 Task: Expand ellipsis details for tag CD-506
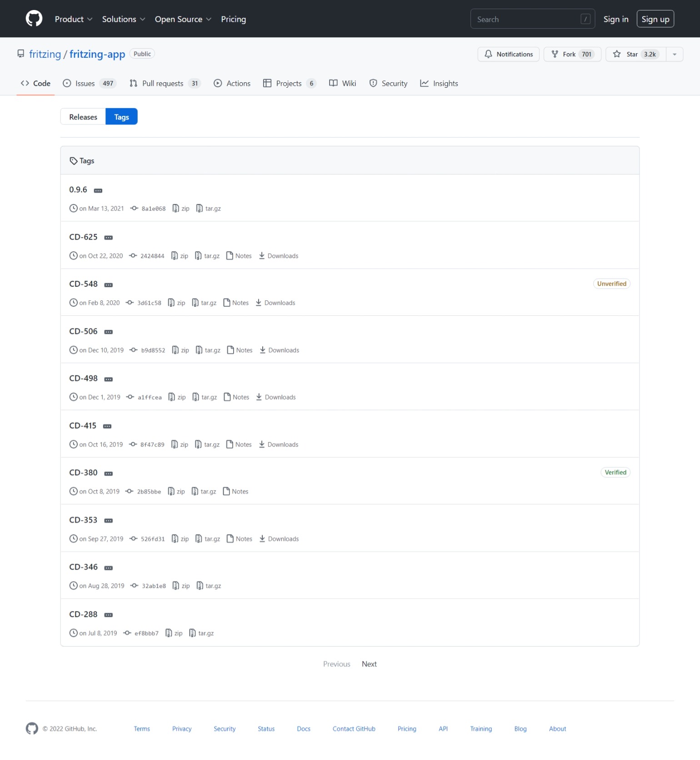[108, 332]
